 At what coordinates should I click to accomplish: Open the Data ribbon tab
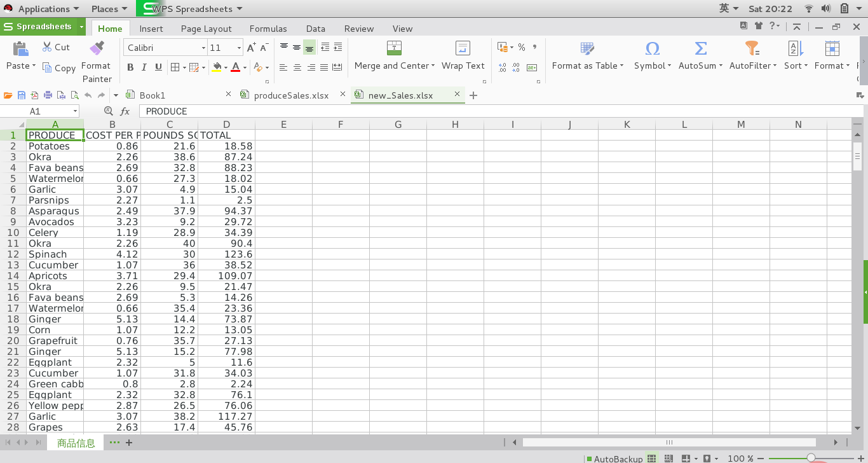pos(316,29)
